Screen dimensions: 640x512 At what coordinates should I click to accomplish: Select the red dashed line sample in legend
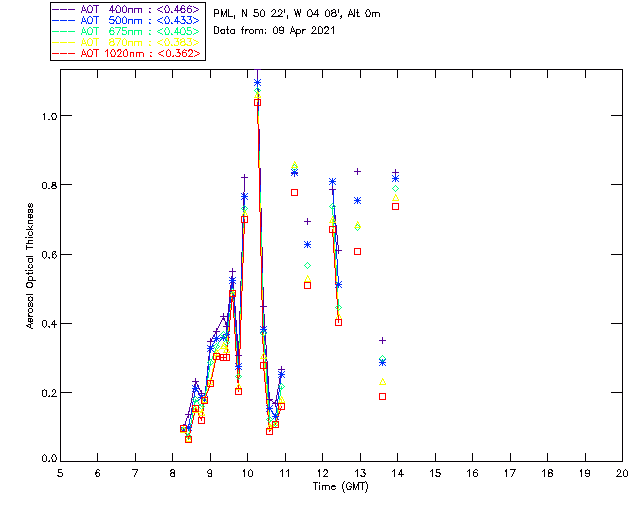click(x=64, y=54)
